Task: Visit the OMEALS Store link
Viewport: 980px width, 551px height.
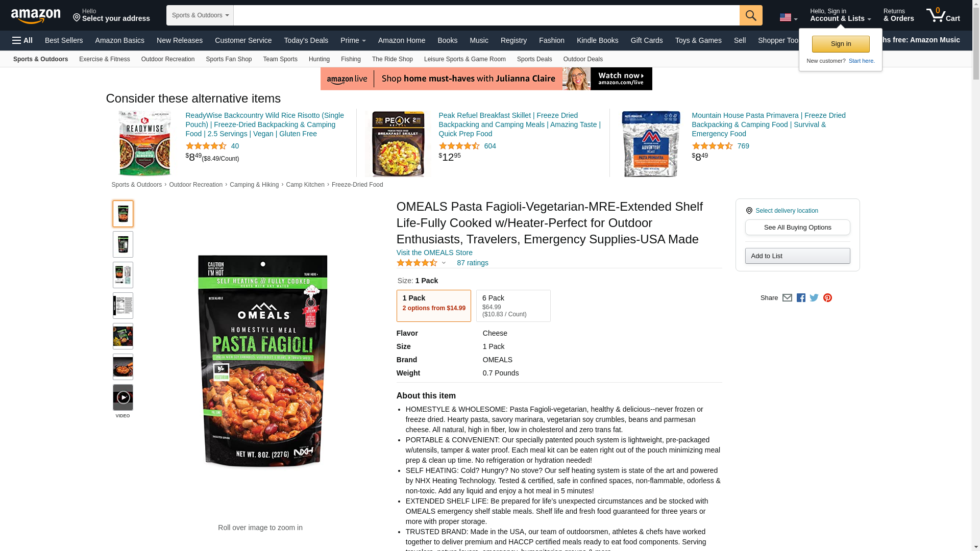Action: 434,253
